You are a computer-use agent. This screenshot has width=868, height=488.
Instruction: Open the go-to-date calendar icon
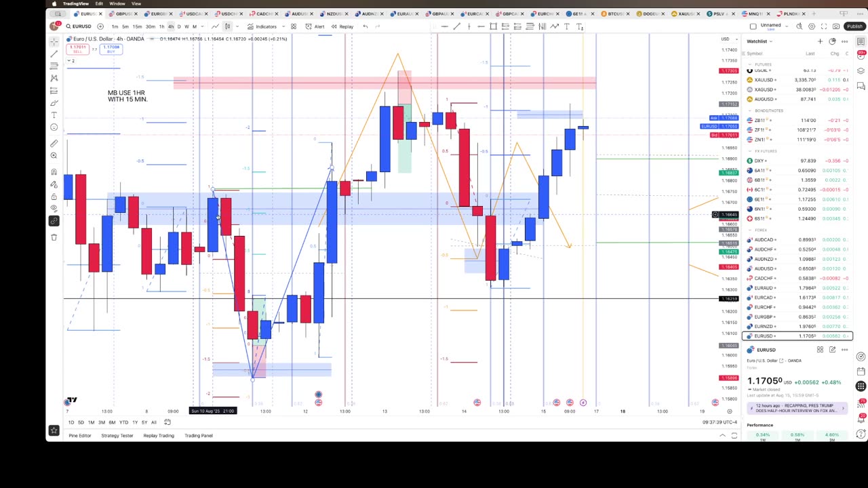coord(167,422)
